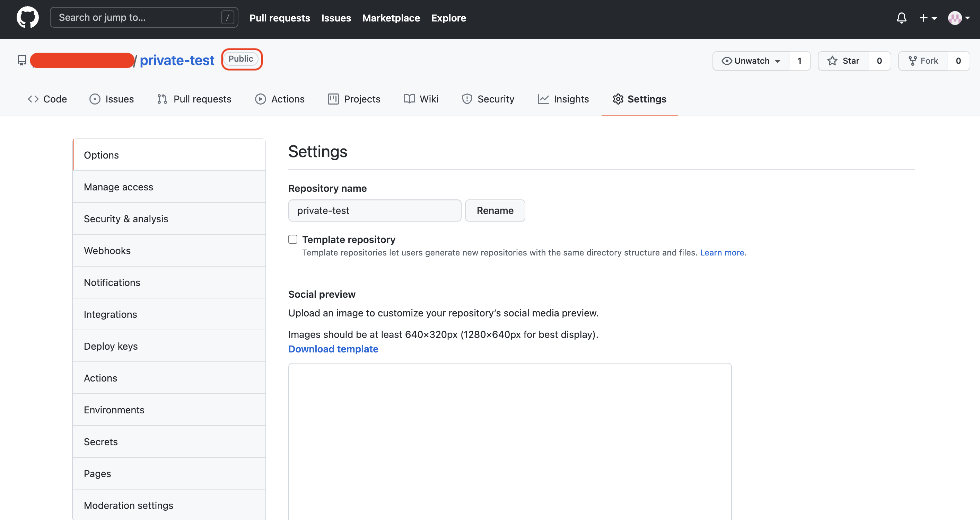980x520 pixels.
Task: Star the repository using the star icon
Action: pos(833,61)
